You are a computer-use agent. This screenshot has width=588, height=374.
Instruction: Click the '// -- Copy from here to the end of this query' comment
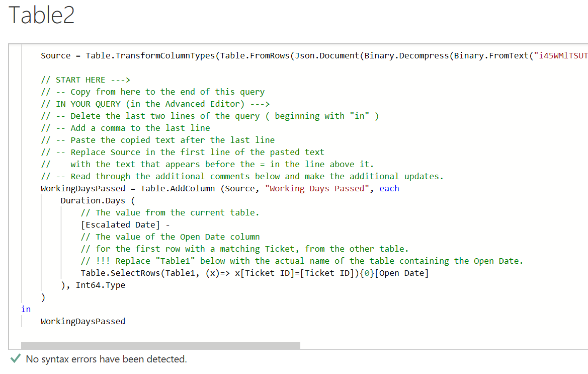tap(152, 92)
